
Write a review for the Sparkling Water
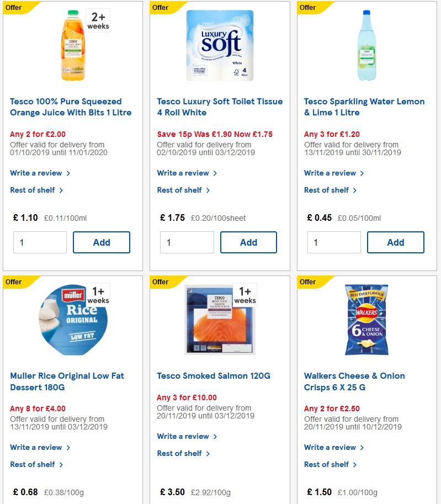[x=330, y=173]
